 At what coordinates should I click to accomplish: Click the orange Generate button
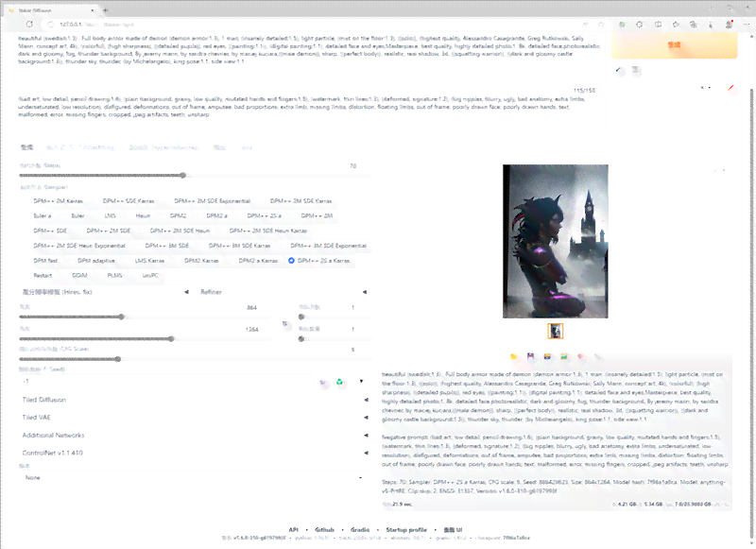[x=674, y=44]
